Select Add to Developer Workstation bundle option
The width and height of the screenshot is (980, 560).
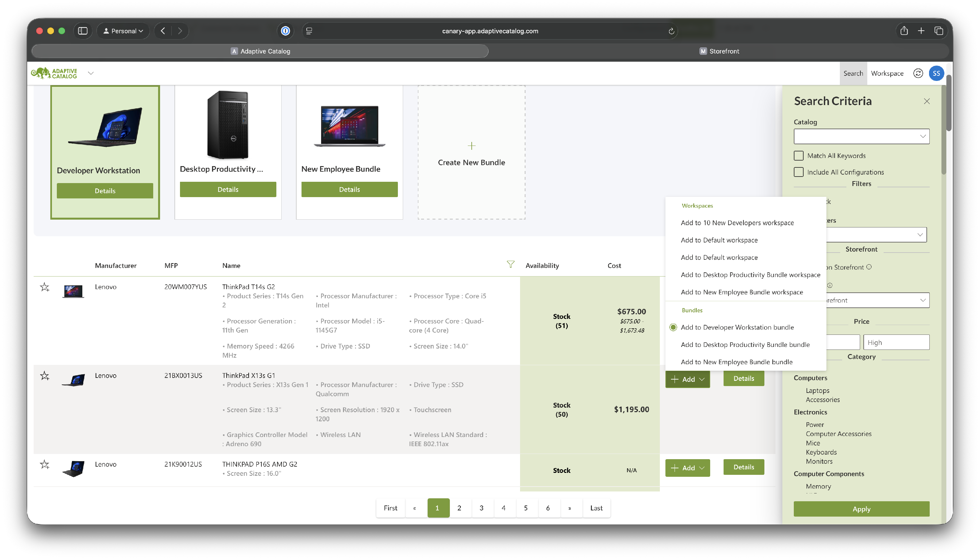(737, 327)
